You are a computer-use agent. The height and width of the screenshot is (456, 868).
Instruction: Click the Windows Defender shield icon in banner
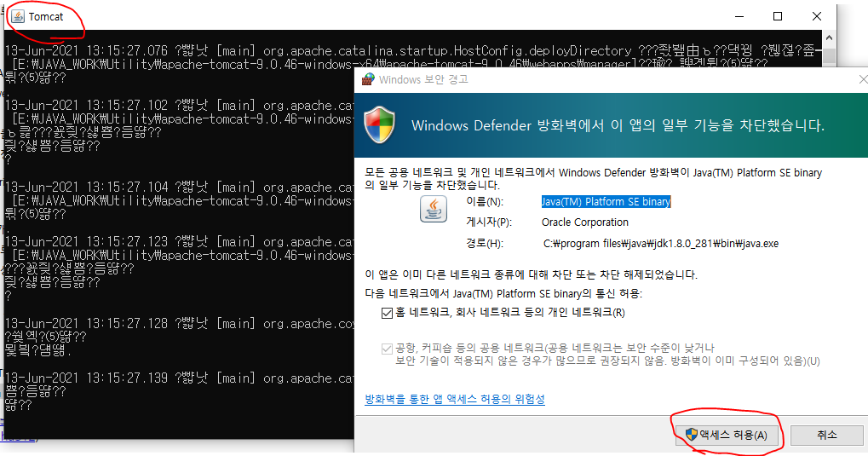tap(380, 124)
